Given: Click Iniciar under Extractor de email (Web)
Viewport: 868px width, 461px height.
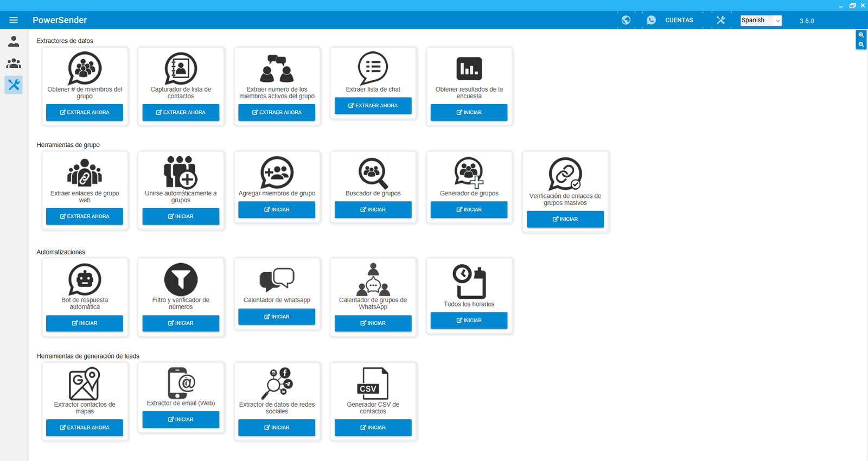Looking at the screenshot, I should coord(181,419).
